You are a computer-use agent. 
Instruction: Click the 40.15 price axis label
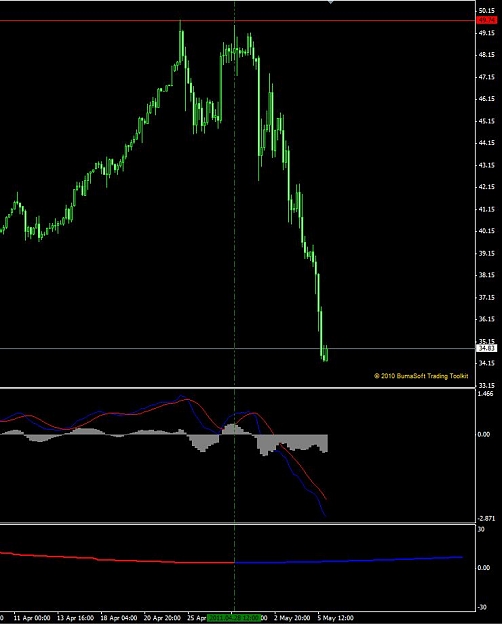pos(487,231)
